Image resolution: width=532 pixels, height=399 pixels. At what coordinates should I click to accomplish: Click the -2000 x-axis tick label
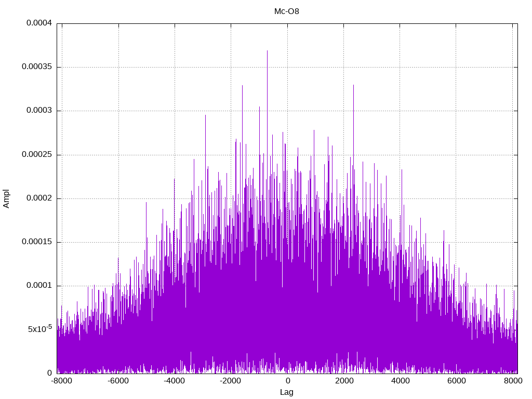click(231, 381)
